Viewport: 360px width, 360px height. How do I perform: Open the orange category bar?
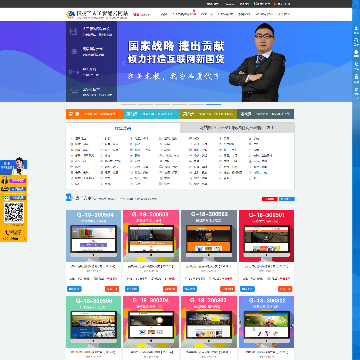pyautogui.click(x=94, y=114)
